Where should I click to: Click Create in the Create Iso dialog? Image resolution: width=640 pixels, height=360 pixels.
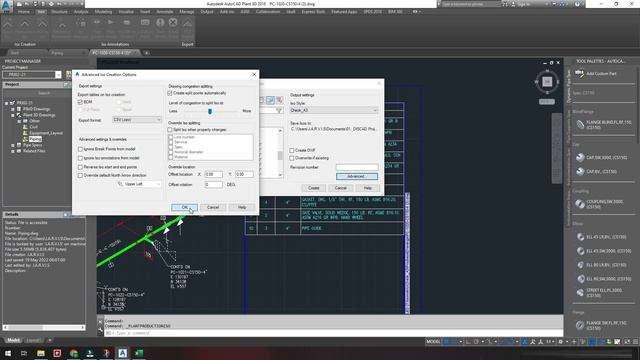tap(313, 188)
